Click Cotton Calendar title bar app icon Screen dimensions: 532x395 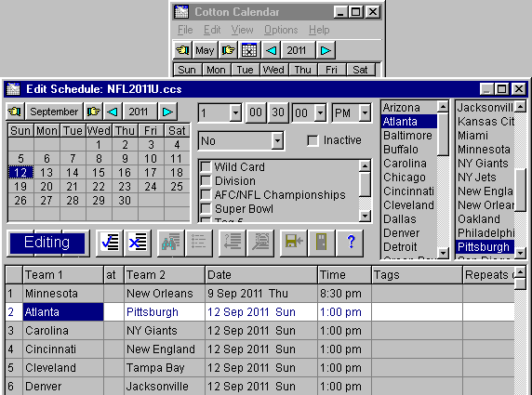[181, 12]
